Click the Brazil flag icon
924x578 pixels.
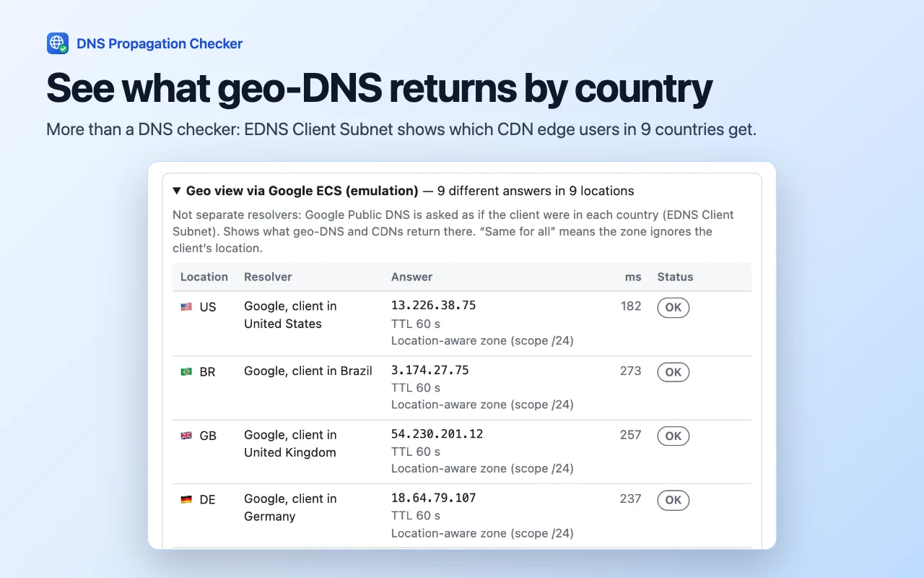coord(186,372)
